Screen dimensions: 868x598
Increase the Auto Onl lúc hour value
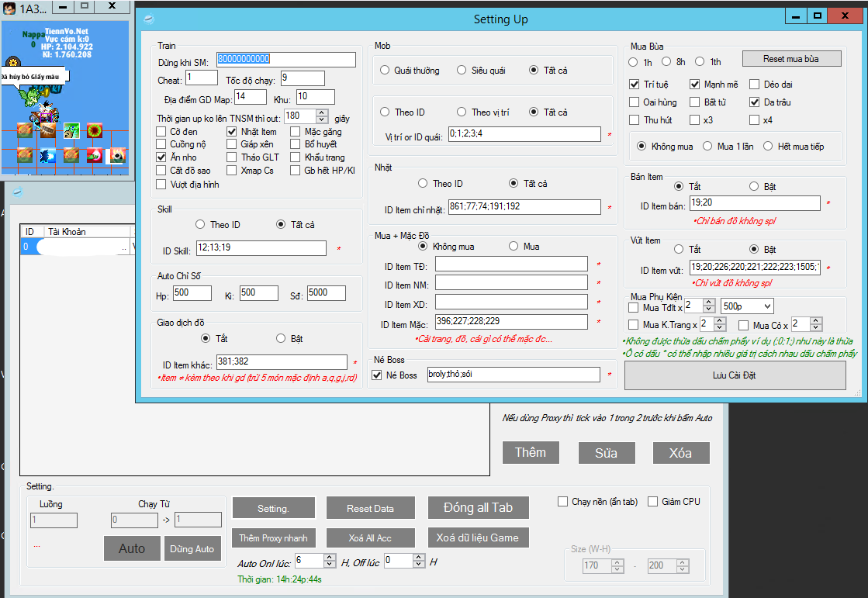point(330,556)
